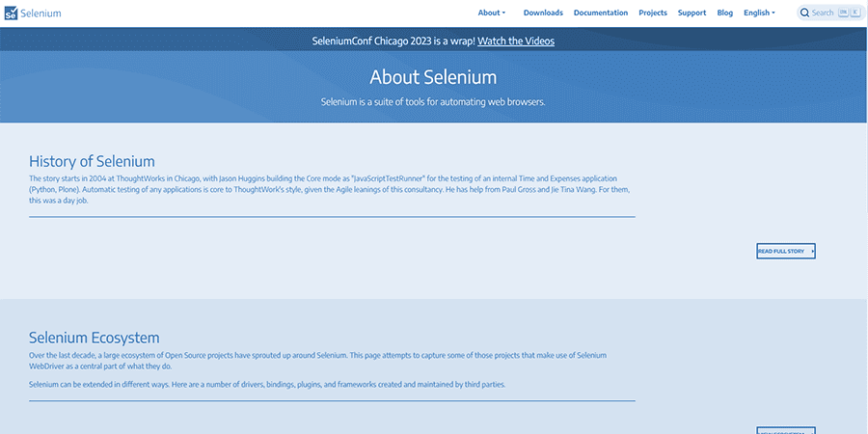The image size is (868, 434).
Task: Click the Search input field
Action: coord(831,13)
